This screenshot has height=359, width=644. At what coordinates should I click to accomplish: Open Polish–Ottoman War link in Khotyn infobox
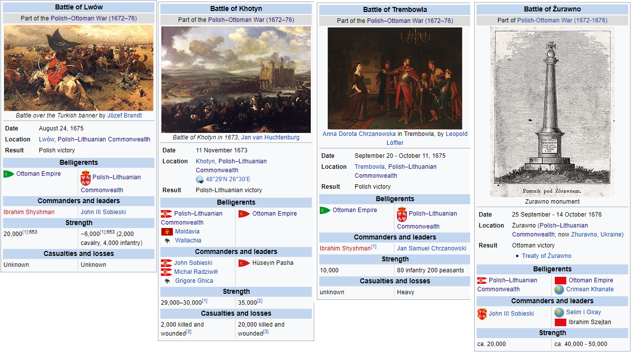(x=251, y=20)
